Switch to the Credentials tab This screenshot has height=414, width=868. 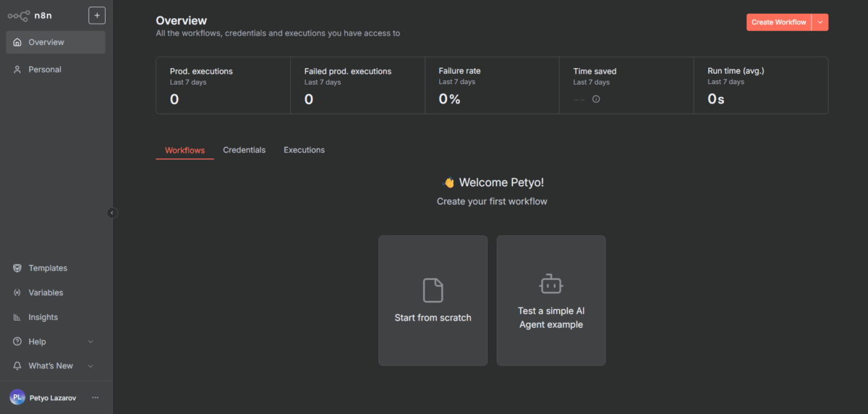coord(244,151)
